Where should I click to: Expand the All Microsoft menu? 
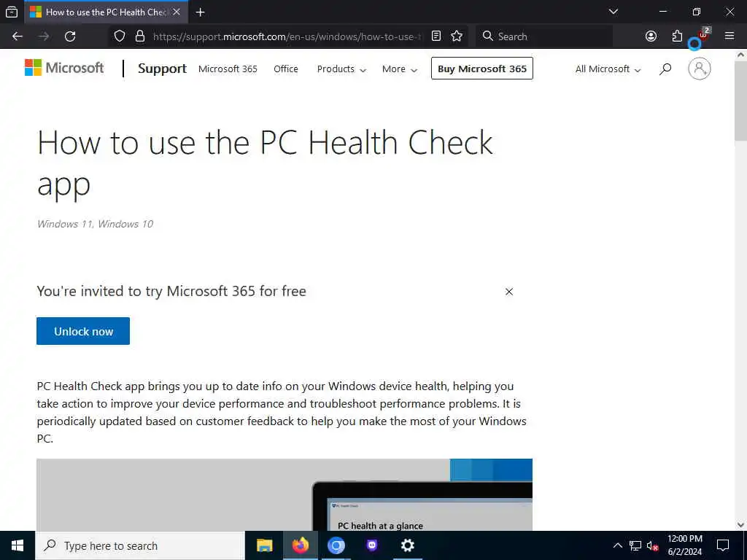pos(608,69)
